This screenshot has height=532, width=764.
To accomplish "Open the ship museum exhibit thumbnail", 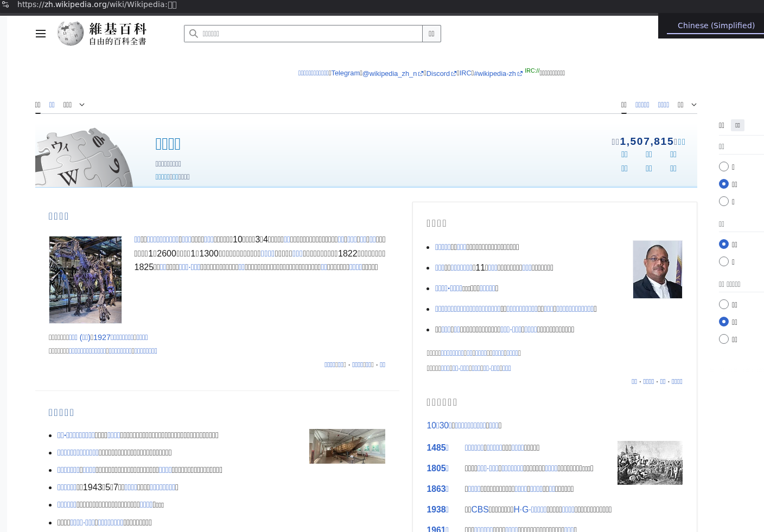I will (347, 446).
